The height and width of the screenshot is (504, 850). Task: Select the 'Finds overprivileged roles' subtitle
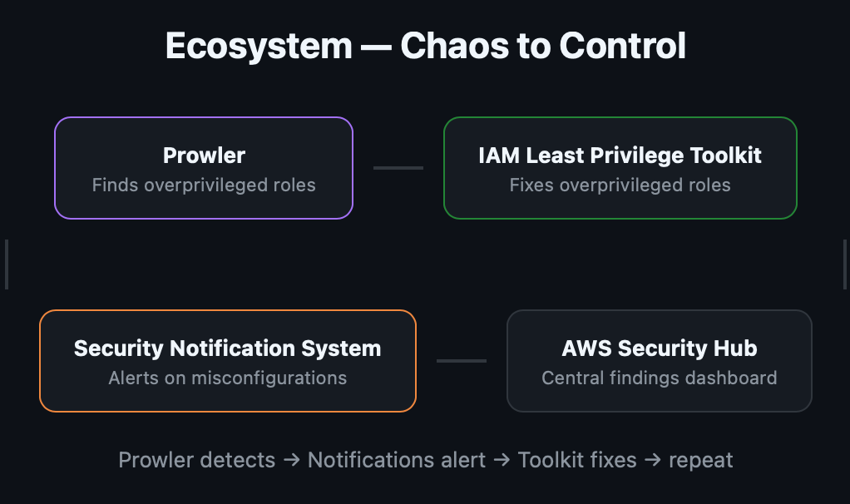click(204, 185)
